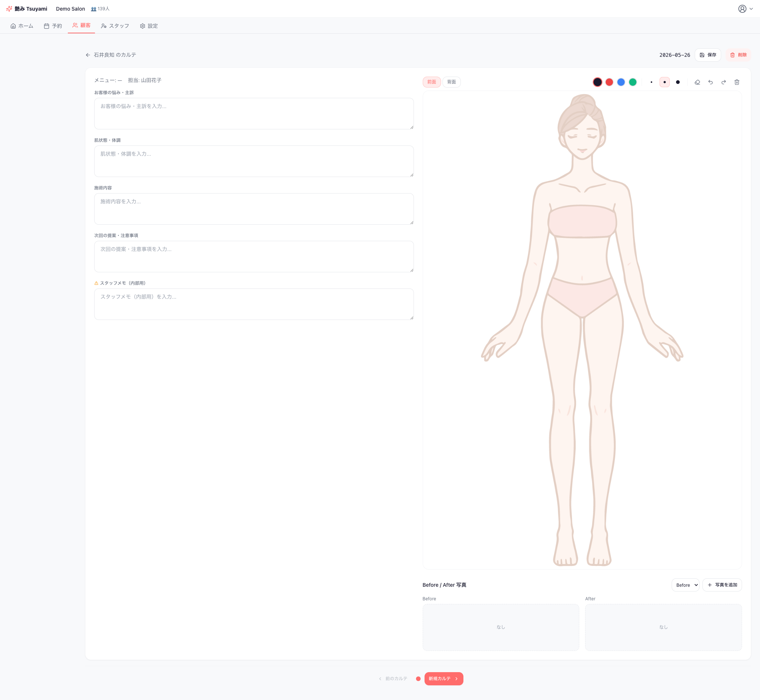Click the 担当: 山田花子 label
Image resolution: width=760 pixels, height=700 pixels.
(x=145, y=80)
